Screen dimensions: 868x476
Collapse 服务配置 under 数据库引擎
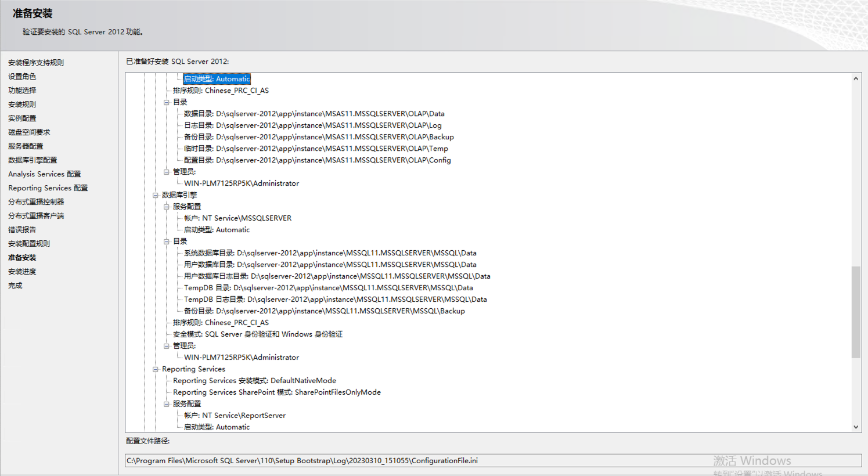(167, 207)
